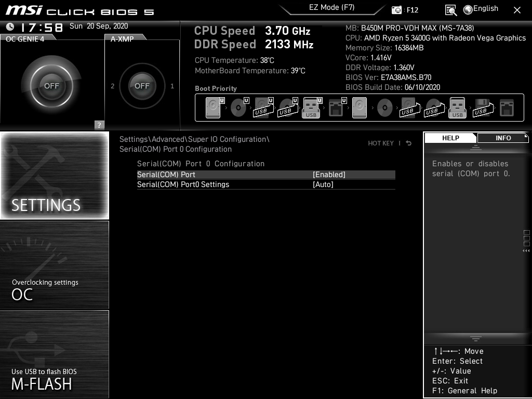Switch to EZ Mode (F7)
532x399 pixels.
pos(332,7)
